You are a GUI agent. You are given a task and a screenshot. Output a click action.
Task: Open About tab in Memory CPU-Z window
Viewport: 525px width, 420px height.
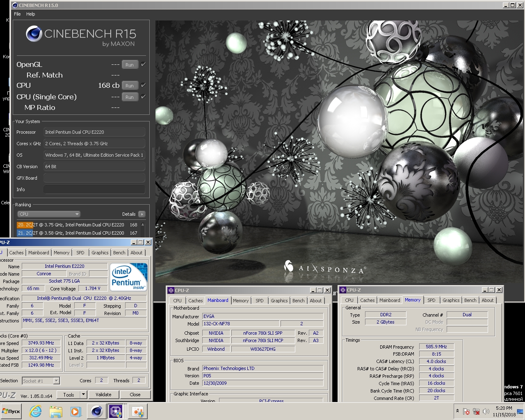488,300
